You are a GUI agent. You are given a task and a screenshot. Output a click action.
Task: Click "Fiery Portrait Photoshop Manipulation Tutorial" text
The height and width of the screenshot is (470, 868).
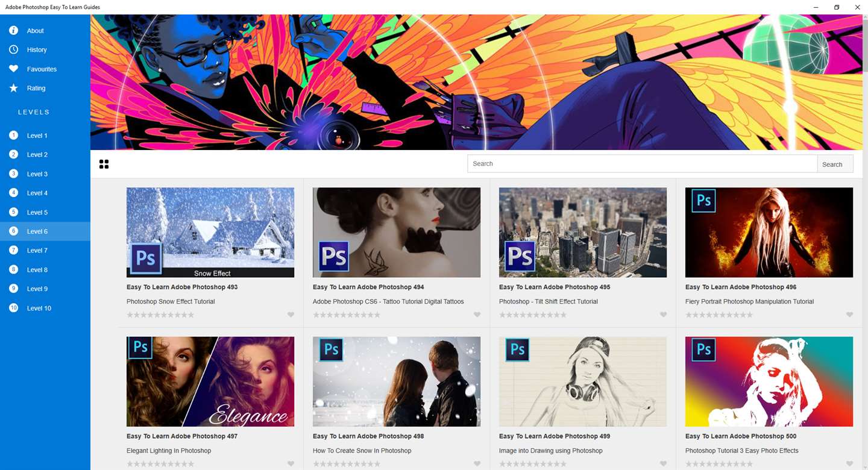click(x=749, y=301)
